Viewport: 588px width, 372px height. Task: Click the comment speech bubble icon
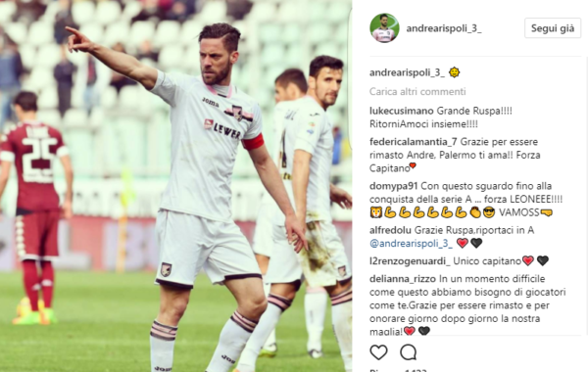tap(408, 352)
